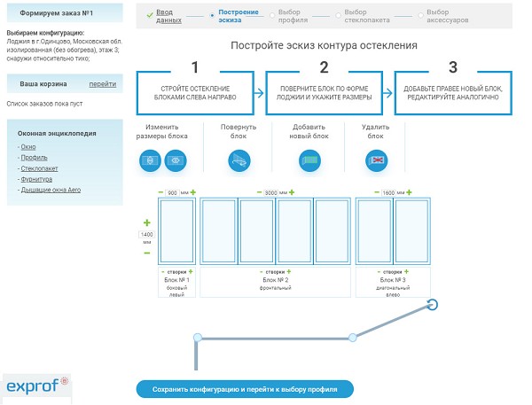Click the add new block icon
This screenshot has width=532, height=405.
click(309, 160)
